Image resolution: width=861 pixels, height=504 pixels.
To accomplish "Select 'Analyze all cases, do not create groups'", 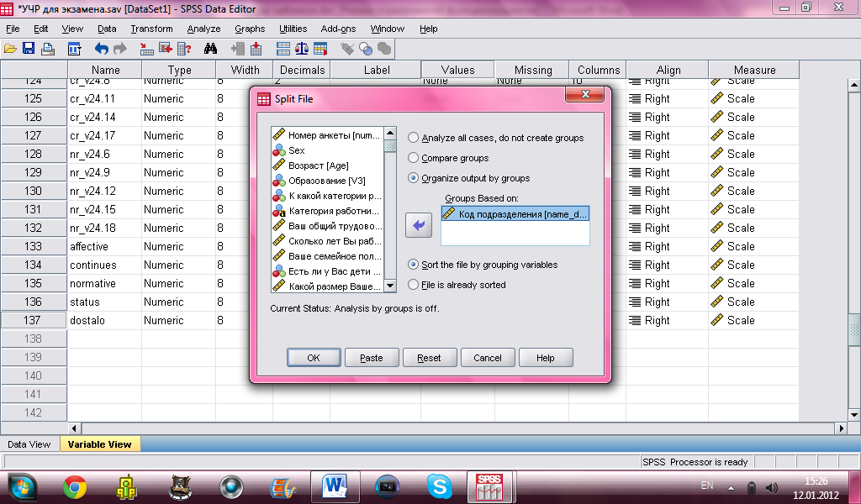I will (x=496, y=138).
